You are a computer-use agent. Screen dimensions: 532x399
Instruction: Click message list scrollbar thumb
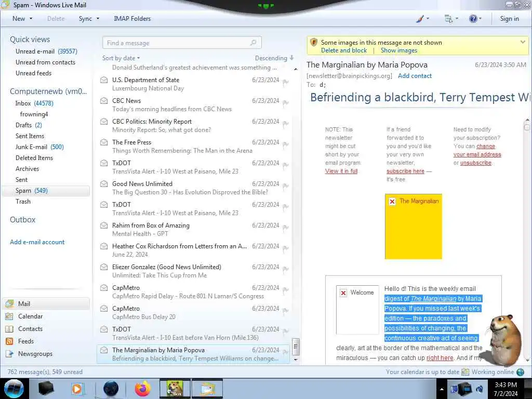click(x=296, y=347)
